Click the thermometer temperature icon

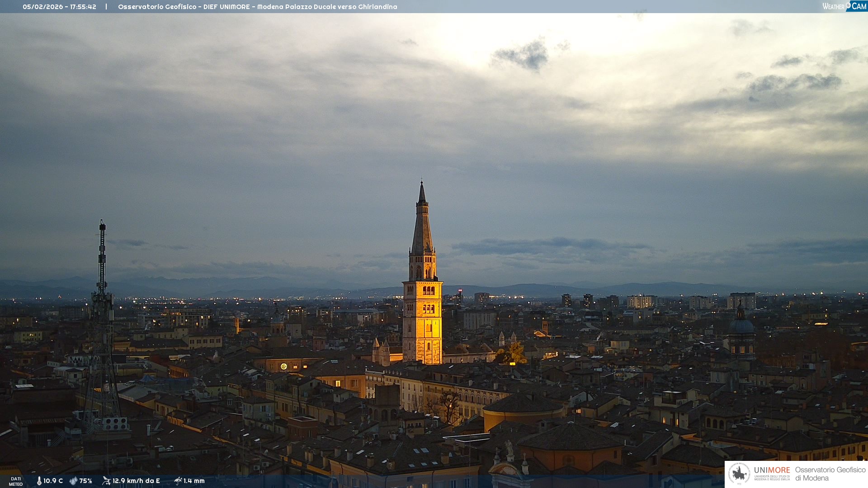[39, 481]
